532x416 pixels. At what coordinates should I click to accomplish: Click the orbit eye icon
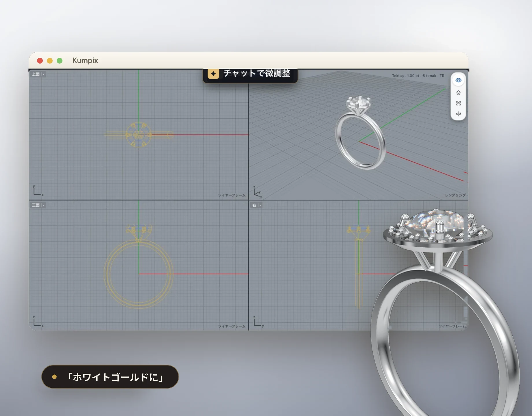(x=458, y=114)
